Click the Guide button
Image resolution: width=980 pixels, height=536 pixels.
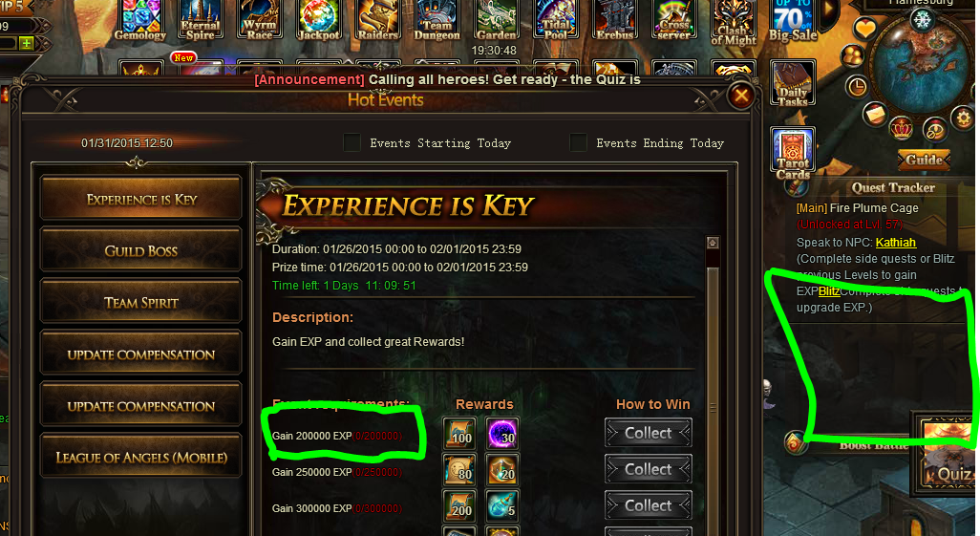(925, 160)
